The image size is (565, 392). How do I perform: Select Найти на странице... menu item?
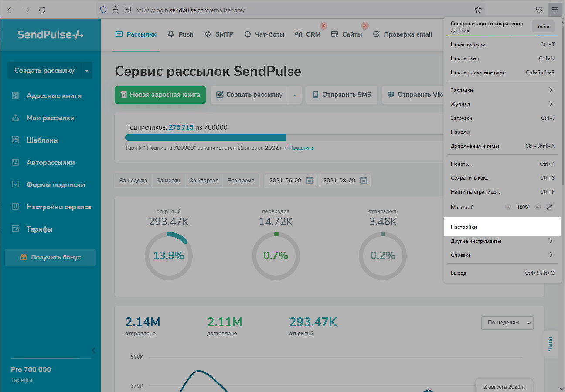tap(502, 192)
